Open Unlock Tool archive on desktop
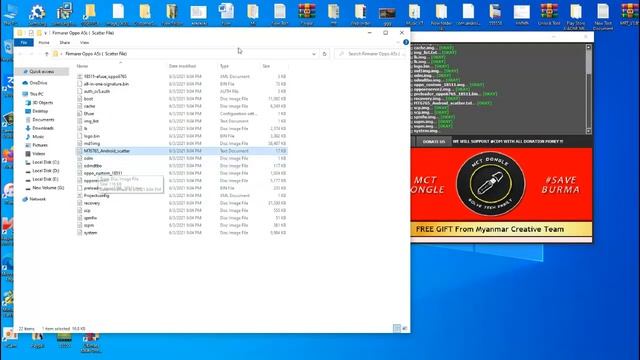Image resolution: width=640 pixels, height=360 pixels. click(x=549, y=15)
